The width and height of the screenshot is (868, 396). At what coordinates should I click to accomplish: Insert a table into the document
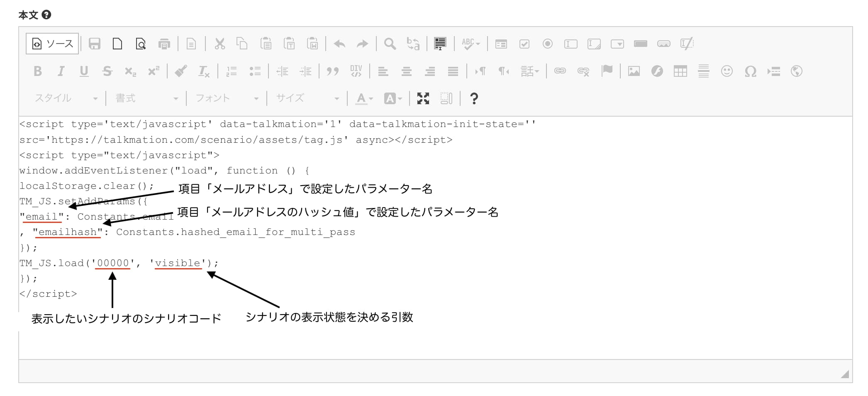pos(680,71)
